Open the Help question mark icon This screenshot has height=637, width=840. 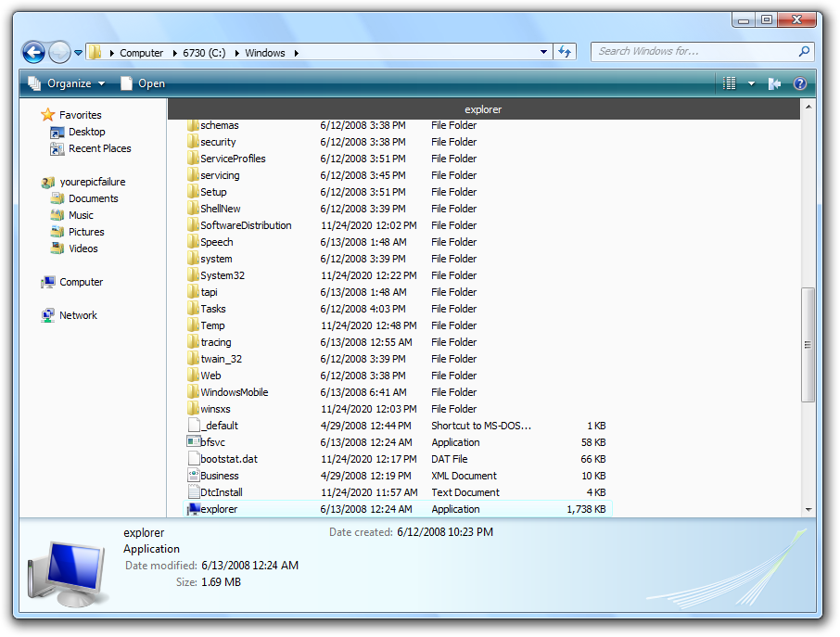click(x=800, y=83)
